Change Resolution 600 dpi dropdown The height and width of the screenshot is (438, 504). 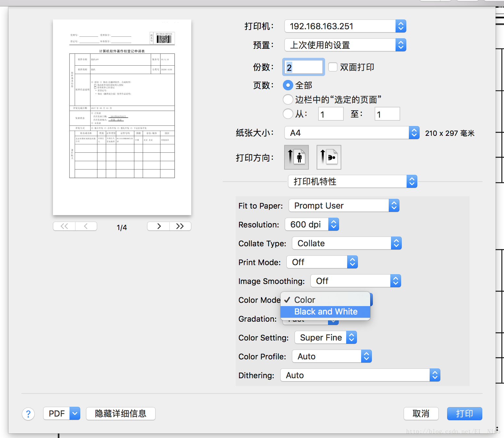pos(312,224)
